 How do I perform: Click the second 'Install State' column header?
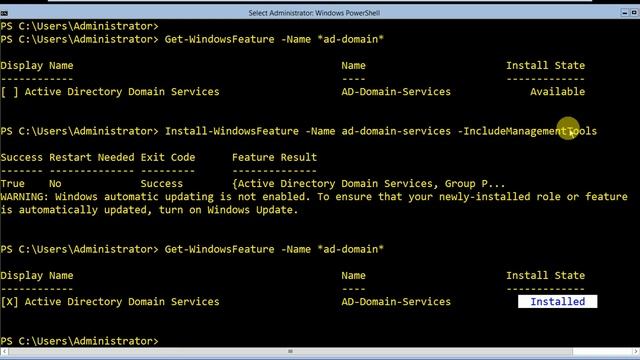click(545, 276)
